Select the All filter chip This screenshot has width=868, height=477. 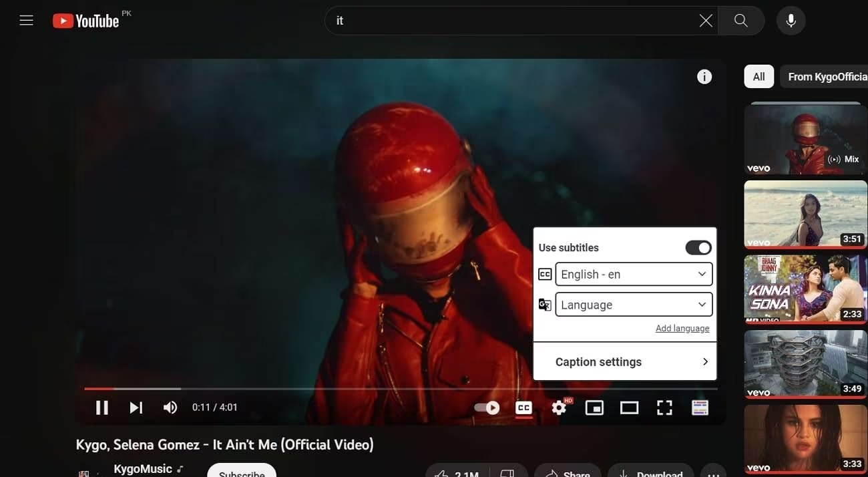(758, 77)
